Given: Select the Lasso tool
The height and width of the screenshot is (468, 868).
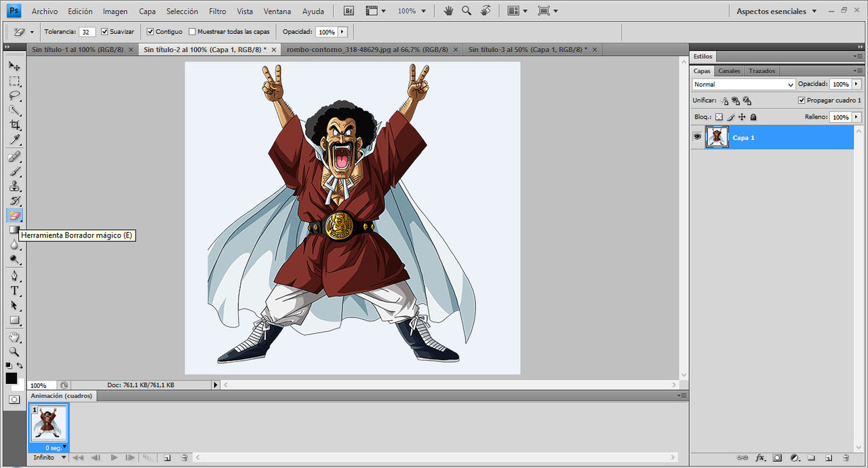Looking at the screenshot, I should (x=14, y=96).
